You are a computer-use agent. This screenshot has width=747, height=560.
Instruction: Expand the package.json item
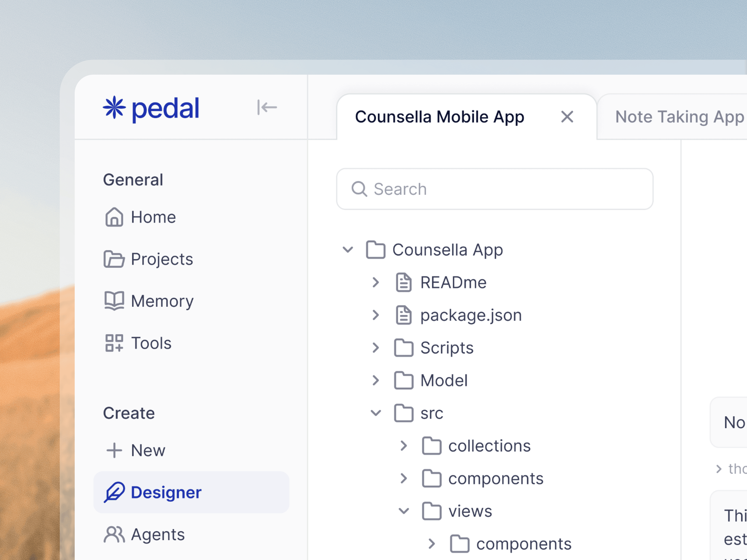pos(376,315)
